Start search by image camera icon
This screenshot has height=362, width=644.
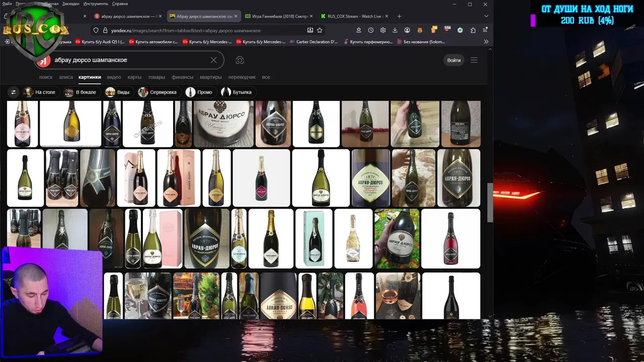pyautogui.click(x=240, y=60)
